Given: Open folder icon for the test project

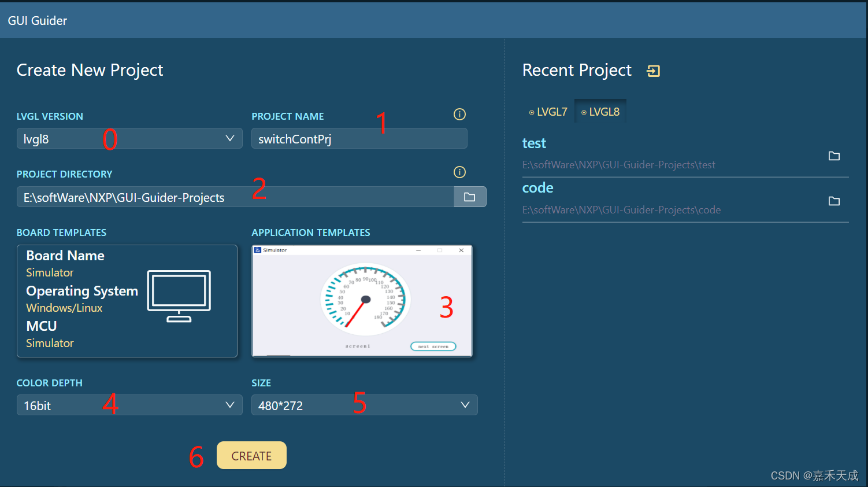Looking at the screenshot, I should (x=834, y=156).
